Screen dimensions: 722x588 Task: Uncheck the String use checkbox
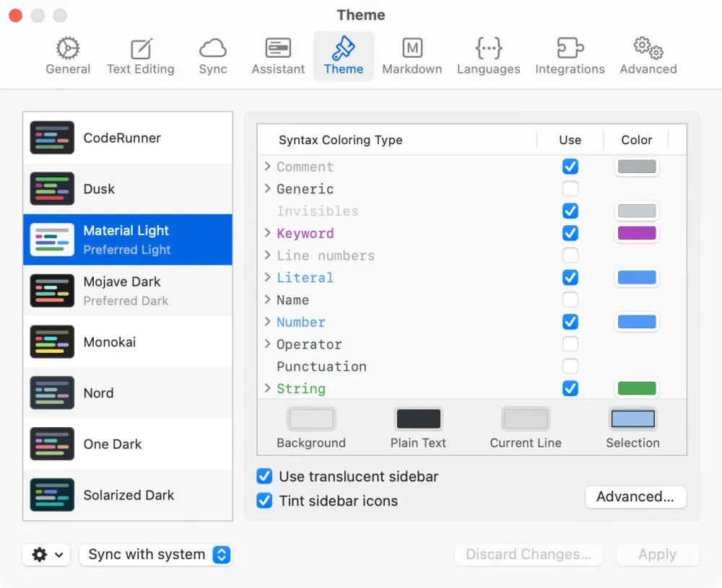(570, 388)
